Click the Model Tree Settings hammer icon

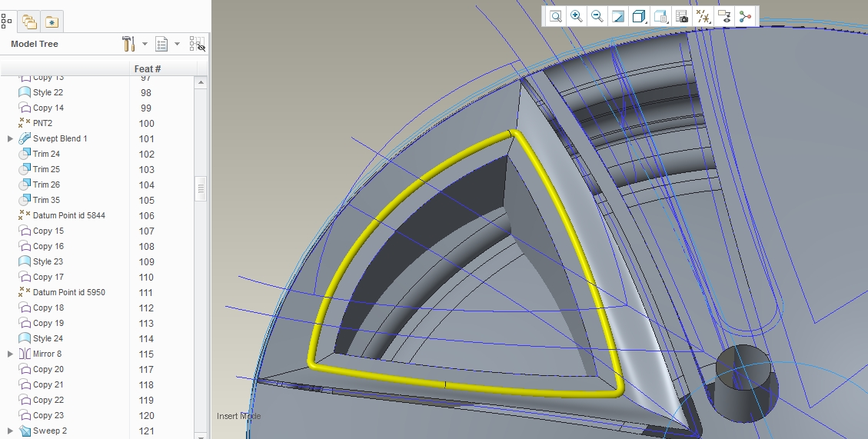coord(128,44)
